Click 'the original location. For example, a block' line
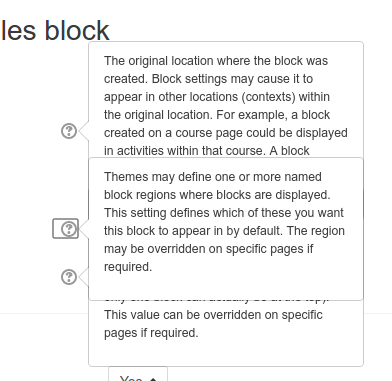Image resolution: width=392 pixels, height=381 pixels. 217,115
